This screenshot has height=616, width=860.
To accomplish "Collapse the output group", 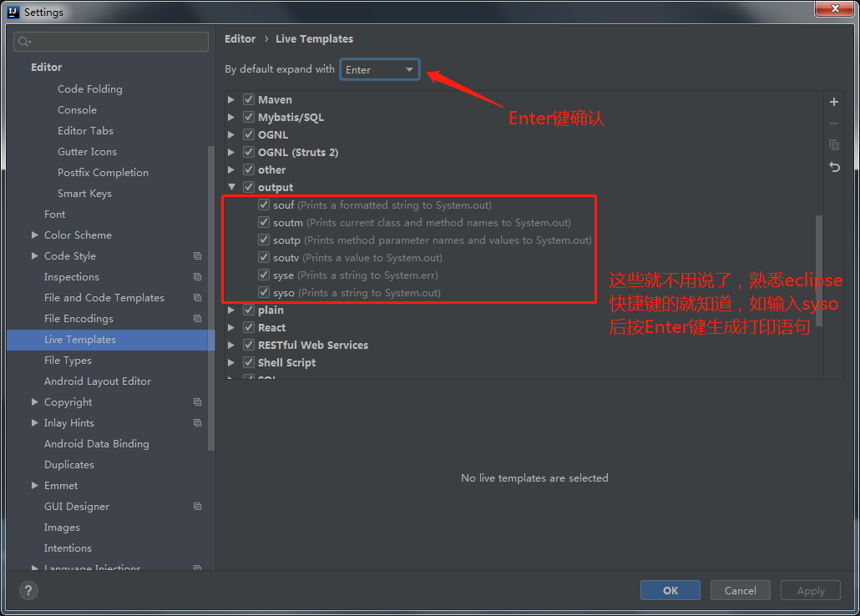I will click(x=231, y=187).
